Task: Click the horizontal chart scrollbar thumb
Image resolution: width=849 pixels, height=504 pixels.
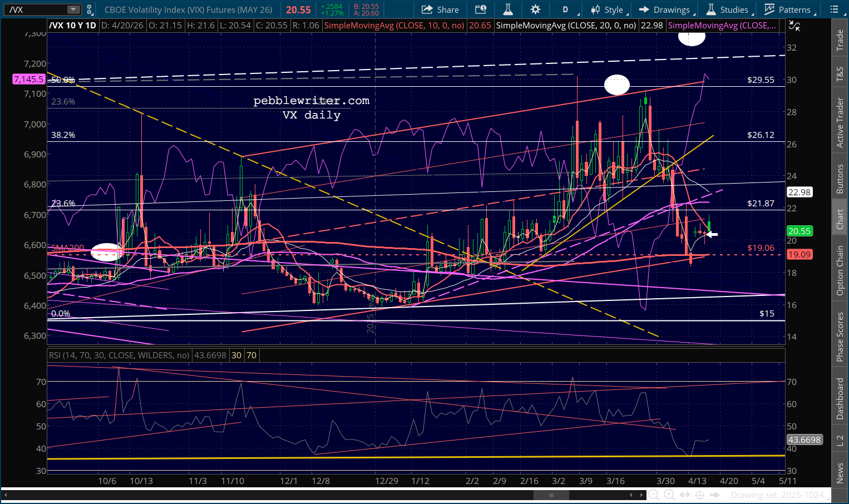Action: pyautogui.click(x=551, y=495)
